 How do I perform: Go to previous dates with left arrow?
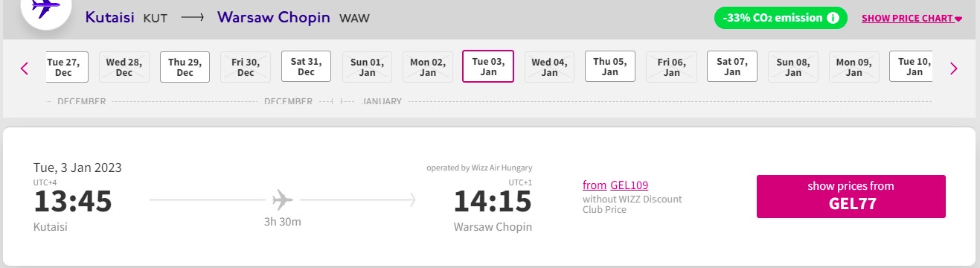pos(25,68)
